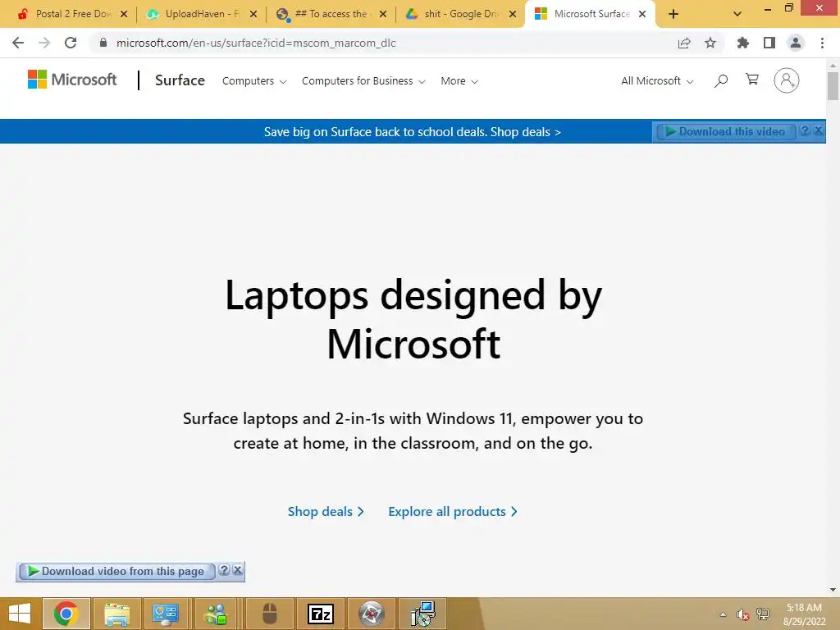Open Windows Start button
840x630 pixels.
20,614
